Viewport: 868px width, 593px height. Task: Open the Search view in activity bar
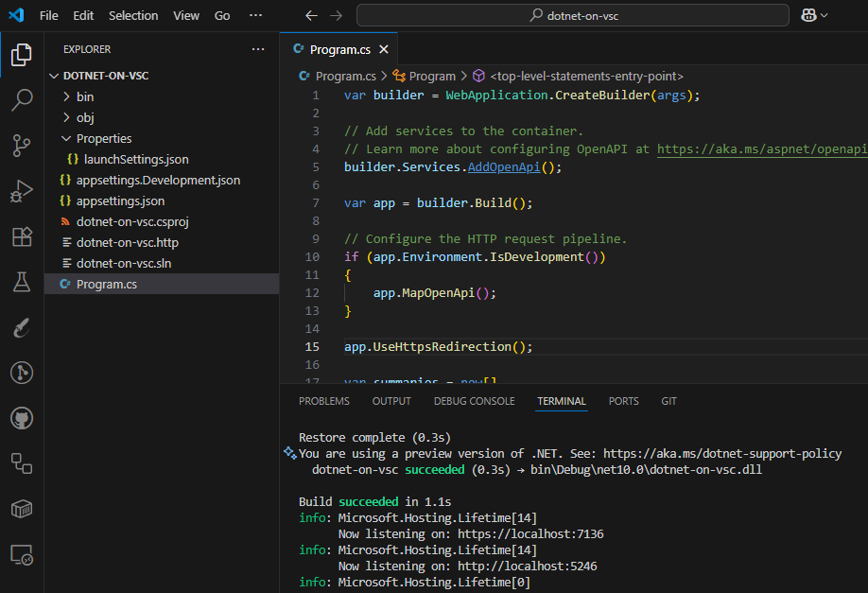point(22,99)
